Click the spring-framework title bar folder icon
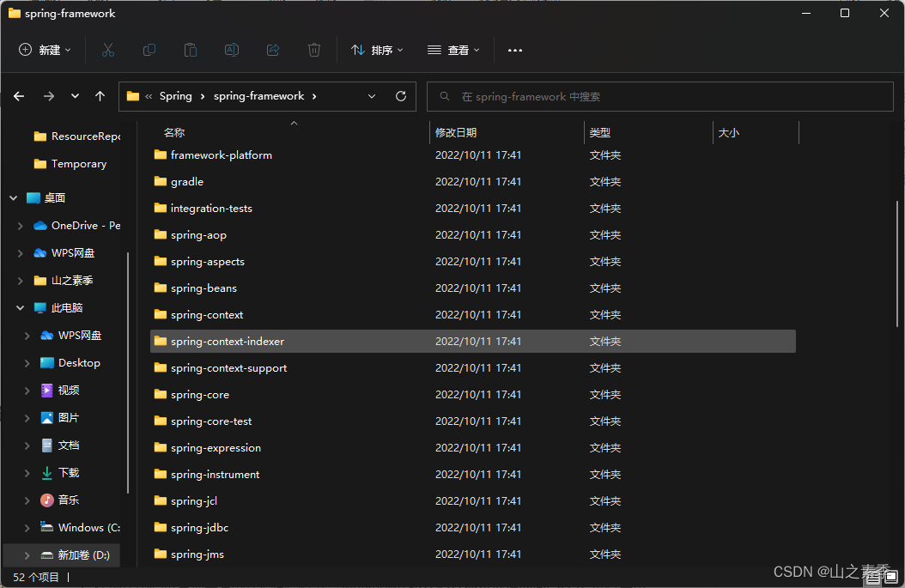 tap(15, 13)
